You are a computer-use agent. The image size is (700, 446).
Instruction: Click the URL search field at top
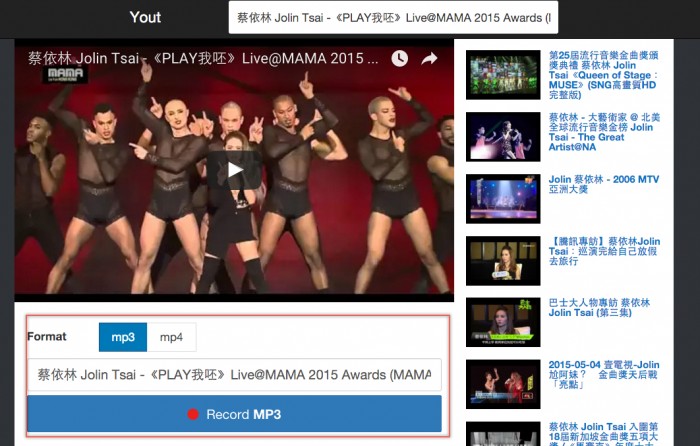coord(393,17)
